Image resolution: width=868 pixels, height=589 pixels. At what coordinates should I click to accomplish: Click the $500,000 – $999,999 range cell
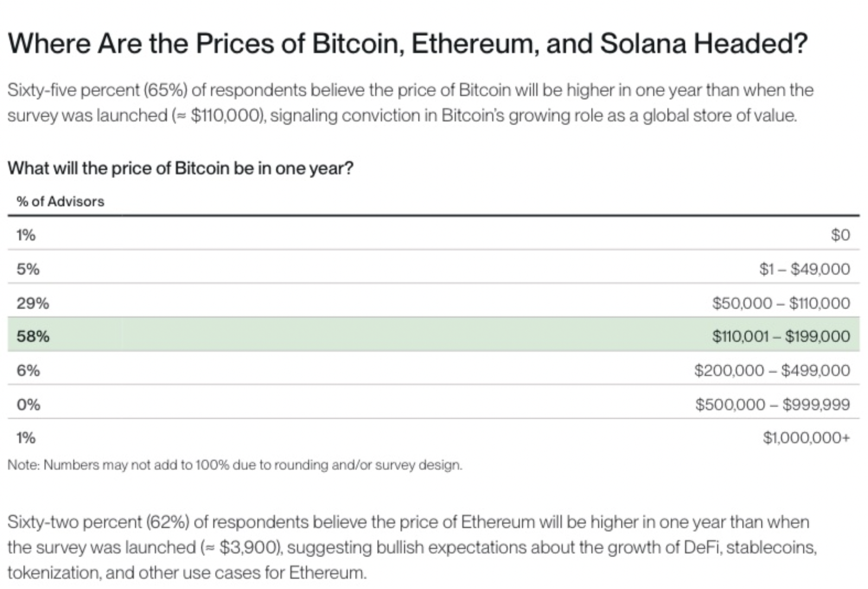click(x=773, y=405)
